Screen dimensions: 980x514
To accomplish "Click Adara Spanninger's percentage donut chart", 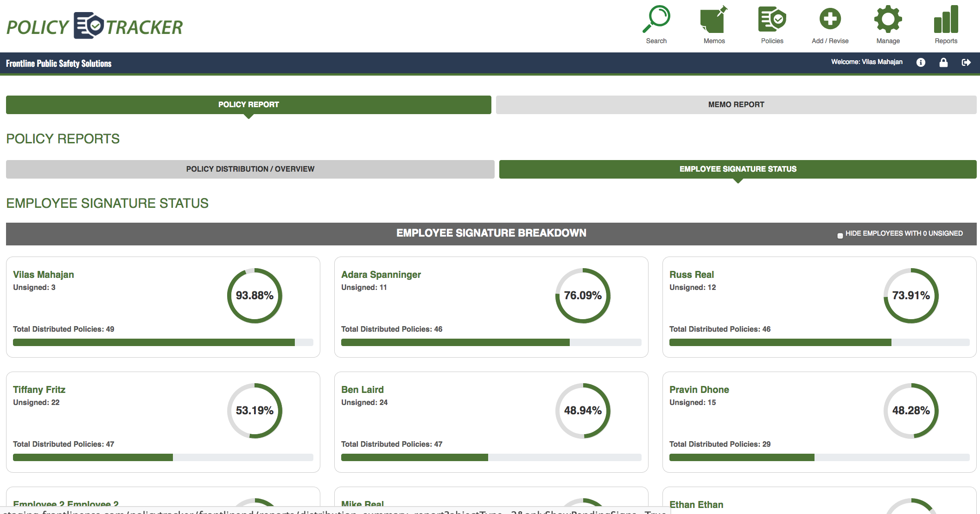I will tap(583, 296).
